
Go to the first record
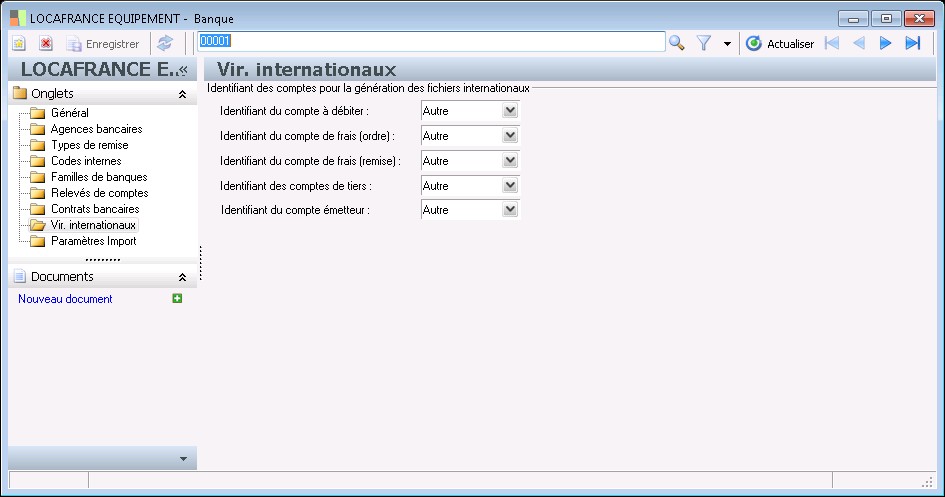[x=832, y=43]
